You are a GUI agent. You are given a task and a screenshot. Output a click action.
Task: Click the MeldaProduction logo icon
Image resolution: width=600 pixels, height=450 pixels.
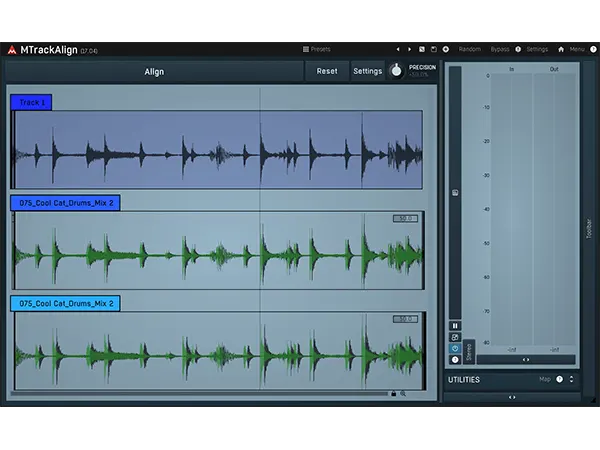point(12,50)
